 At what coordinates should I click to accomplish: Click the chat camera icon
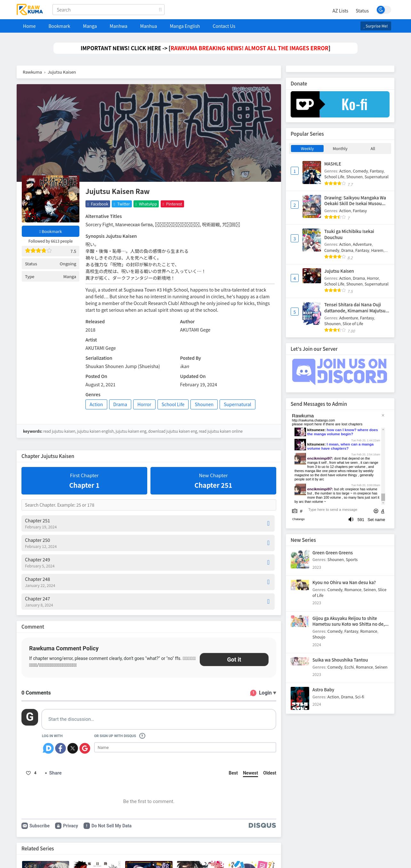click(x=294, y=511)
